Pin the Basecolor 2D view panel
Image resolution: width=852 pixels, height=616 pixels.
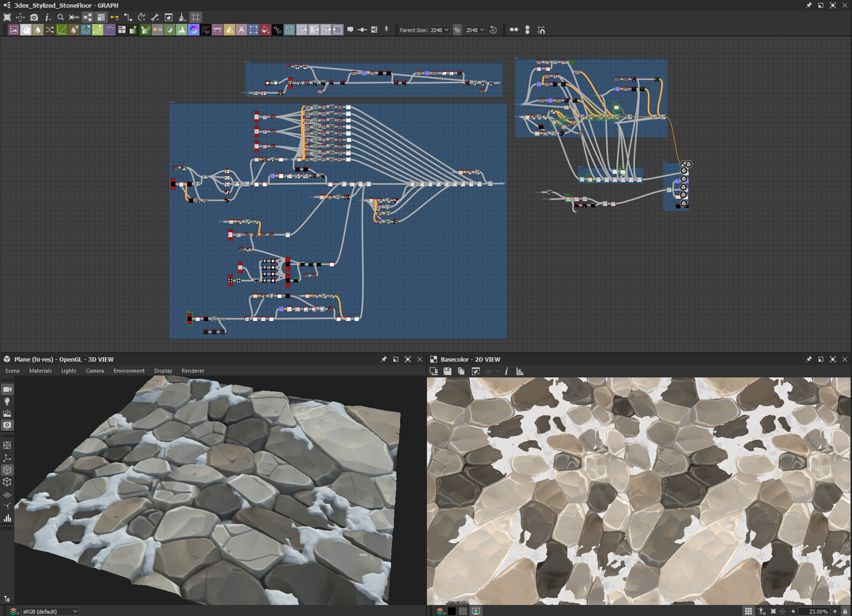[809, 359]
